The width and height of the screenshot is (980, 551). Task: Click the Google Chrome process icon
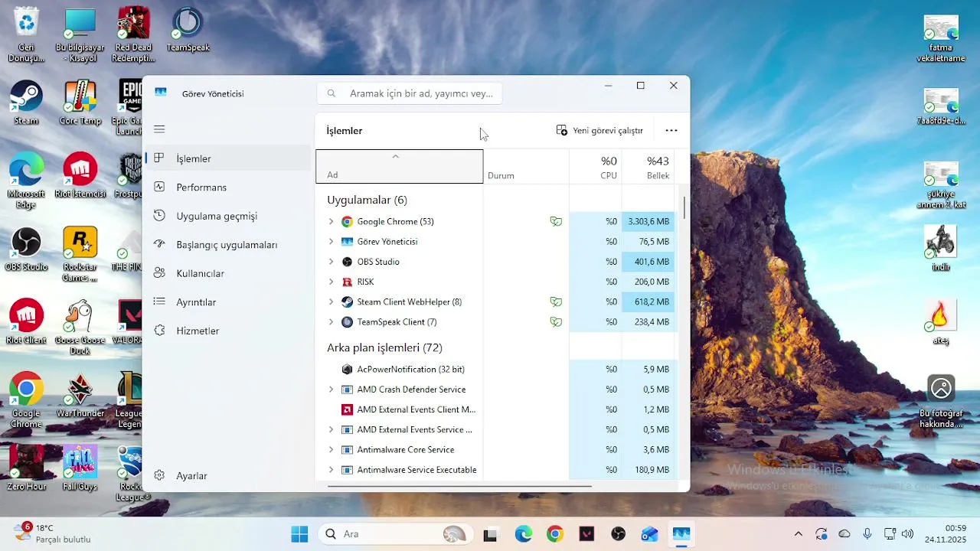[347, 222]
